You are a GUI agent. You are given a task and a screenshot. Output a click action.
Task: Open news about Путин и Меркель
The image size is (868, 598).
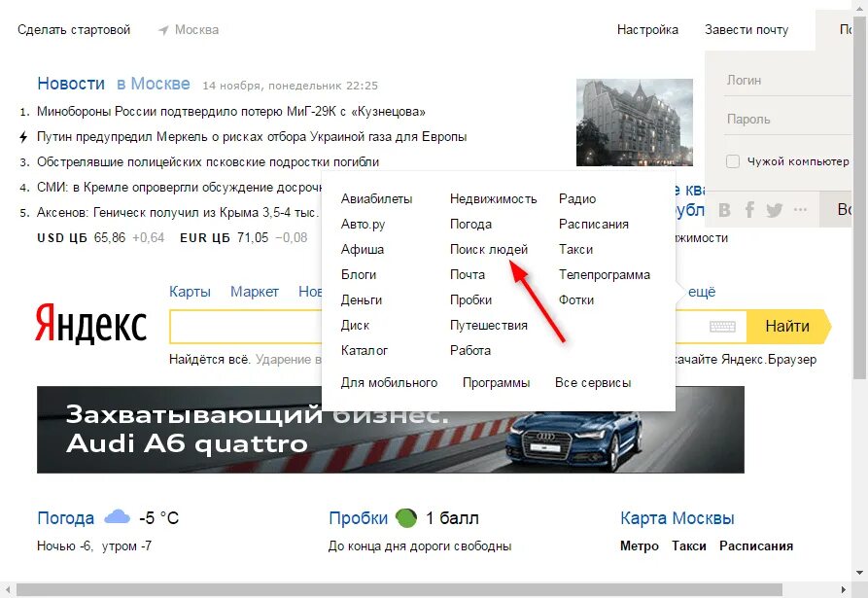[x=252, y=137]
